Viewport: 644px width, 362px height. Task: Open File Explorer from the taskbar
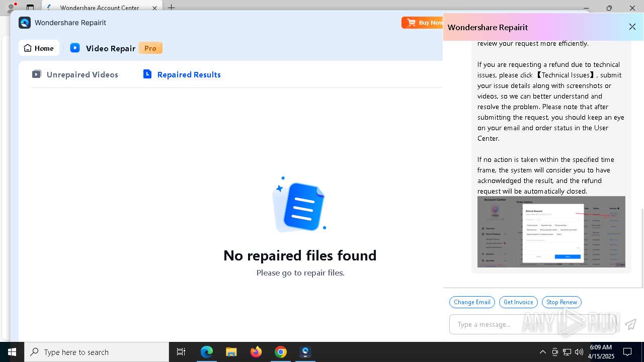pos(231,352)
